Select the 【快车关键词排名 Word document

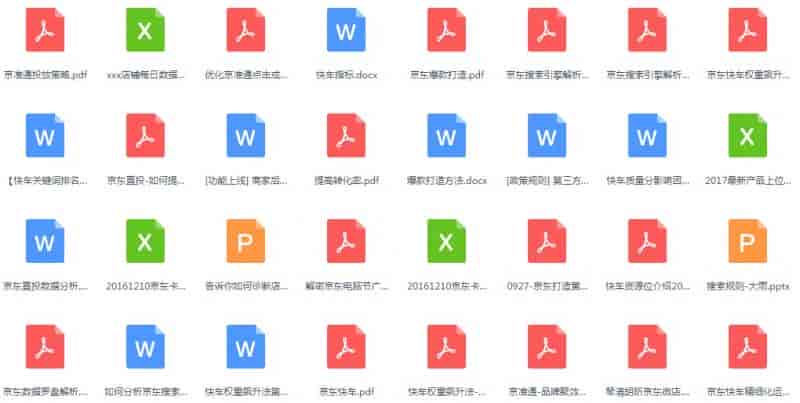coord(45,135)
